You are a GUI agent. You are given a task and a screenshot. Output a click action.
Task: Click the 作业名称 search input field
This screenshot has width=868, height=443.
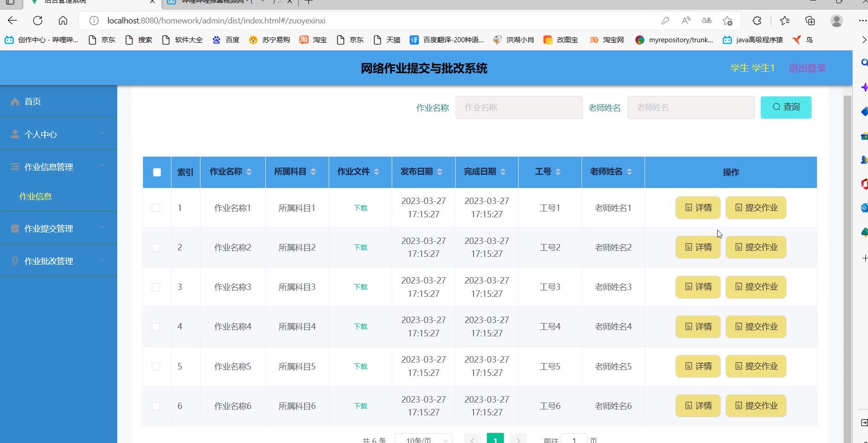coord(519,108)
